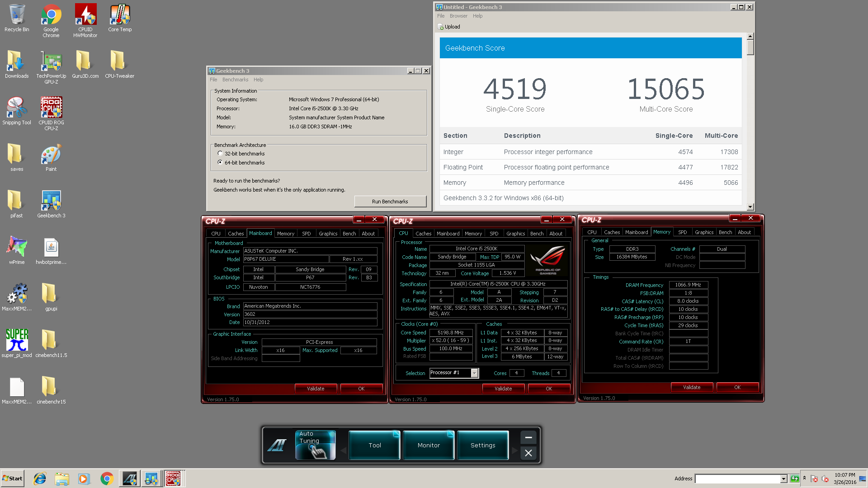Viewport: 868px width, 488px height.
Task: Open Bench tab in middle CPU-Z window
Action: pos(537,234)
